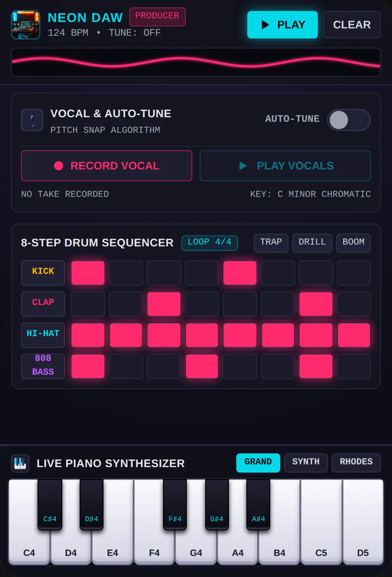Turn off 808 BASS step 7
Screen dimensions: 392x577
click(316, 367)
